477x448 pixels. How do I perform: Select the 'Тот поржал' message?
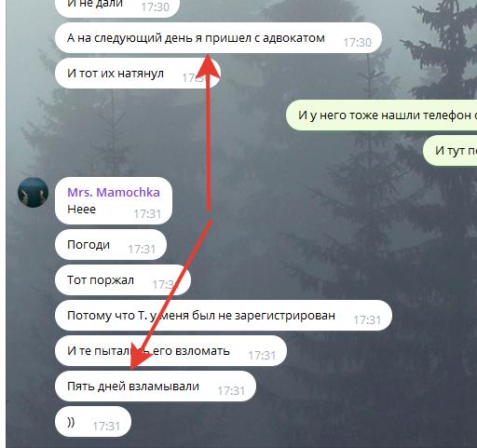pos(123,280)
